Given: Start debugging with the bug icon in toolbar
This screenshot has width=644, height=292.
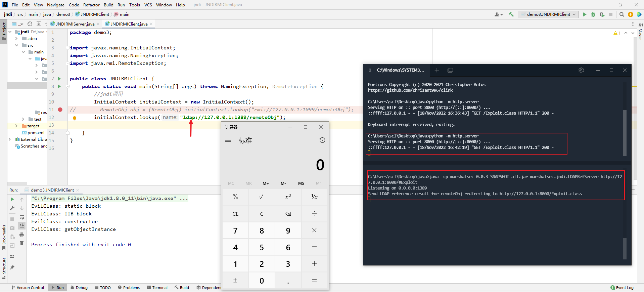Looking at the screenshot, I should coord(593,14).
